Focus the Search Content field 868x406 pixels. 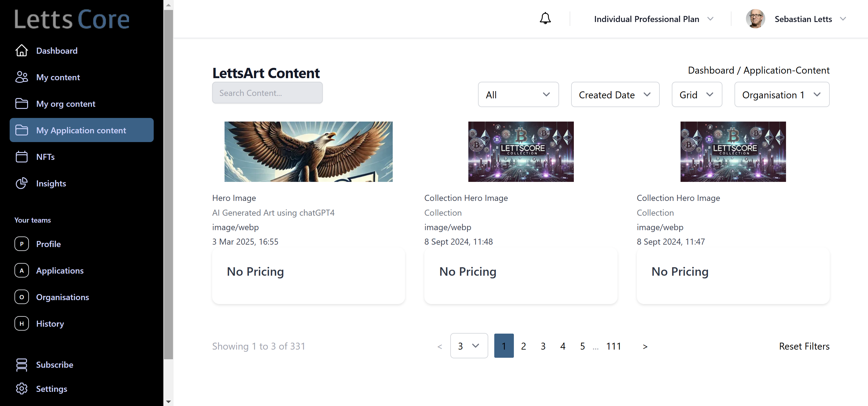point(267,93)
